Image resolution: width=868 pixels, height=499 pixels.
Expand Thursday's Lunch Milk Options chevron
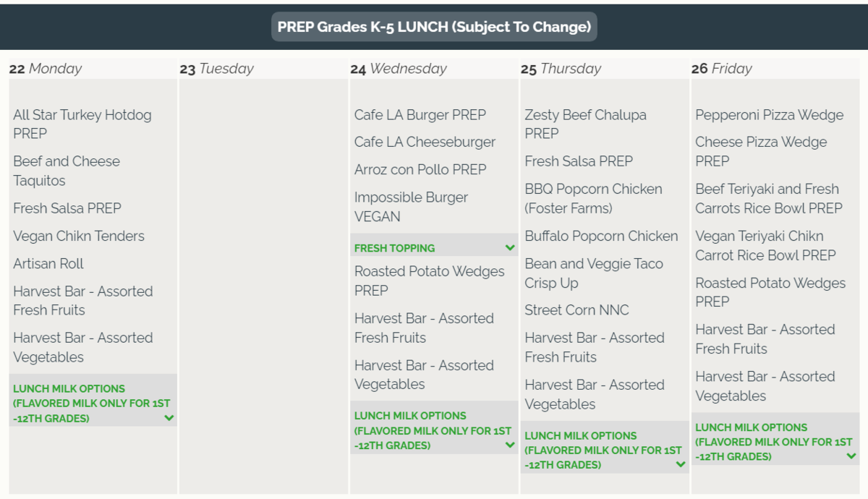(x=681, y=465)
